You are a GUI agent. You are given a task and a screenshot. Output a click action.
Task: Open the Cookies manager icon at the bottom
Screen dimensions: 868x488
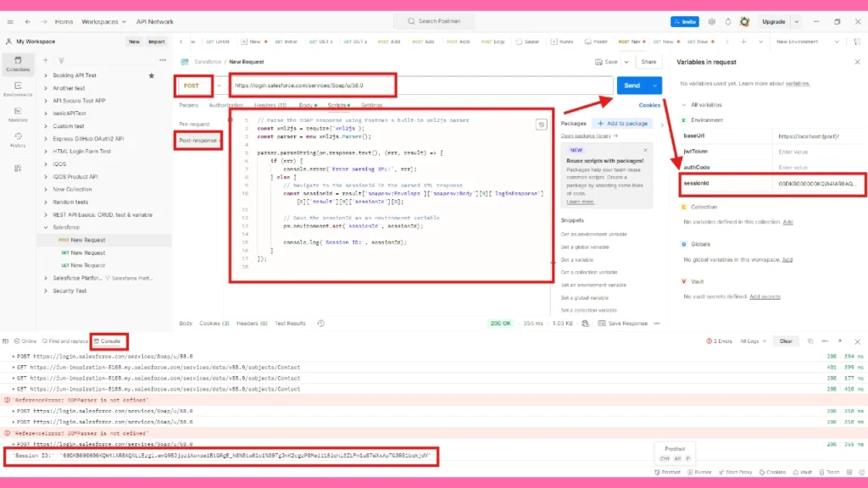pos(772,472)
